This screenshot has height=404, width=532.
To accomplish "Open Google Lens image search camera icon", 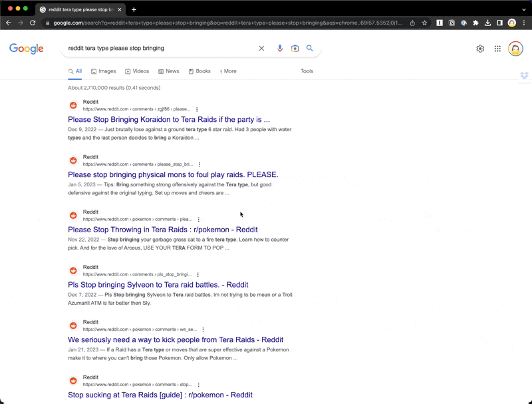I will 295,49.
